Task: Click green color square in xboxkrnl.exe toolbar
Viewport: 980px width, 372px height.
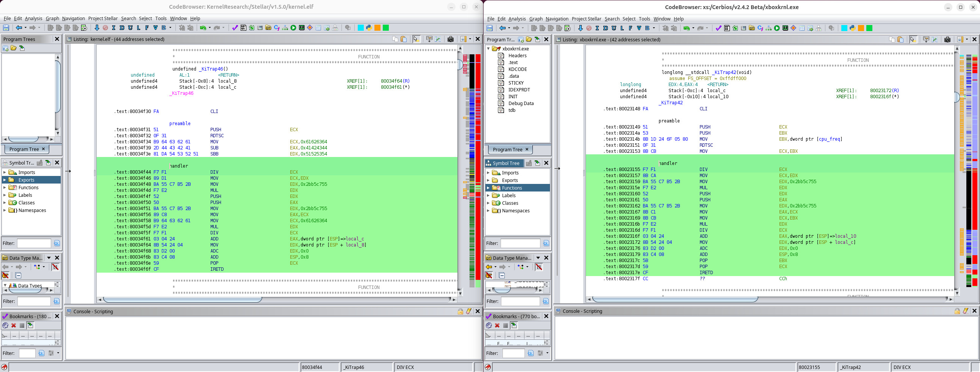Action: (x=869, y=28)
